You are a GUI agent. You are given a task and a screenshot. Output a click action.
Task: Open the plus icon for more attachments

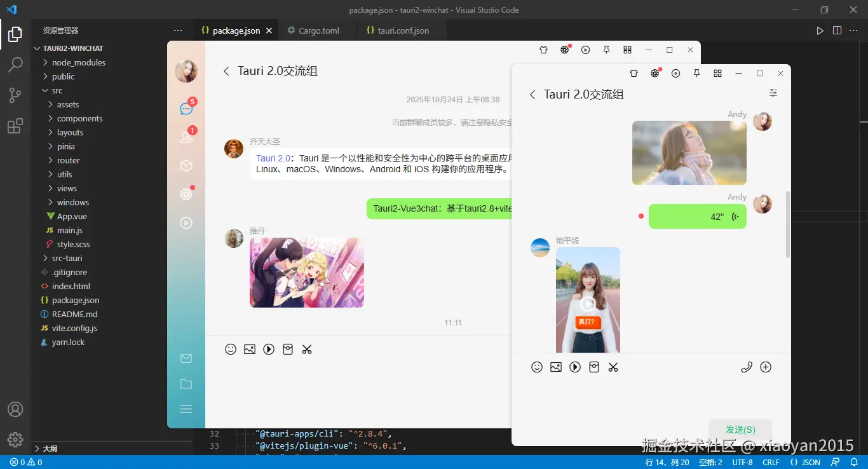tap(766, 367)
